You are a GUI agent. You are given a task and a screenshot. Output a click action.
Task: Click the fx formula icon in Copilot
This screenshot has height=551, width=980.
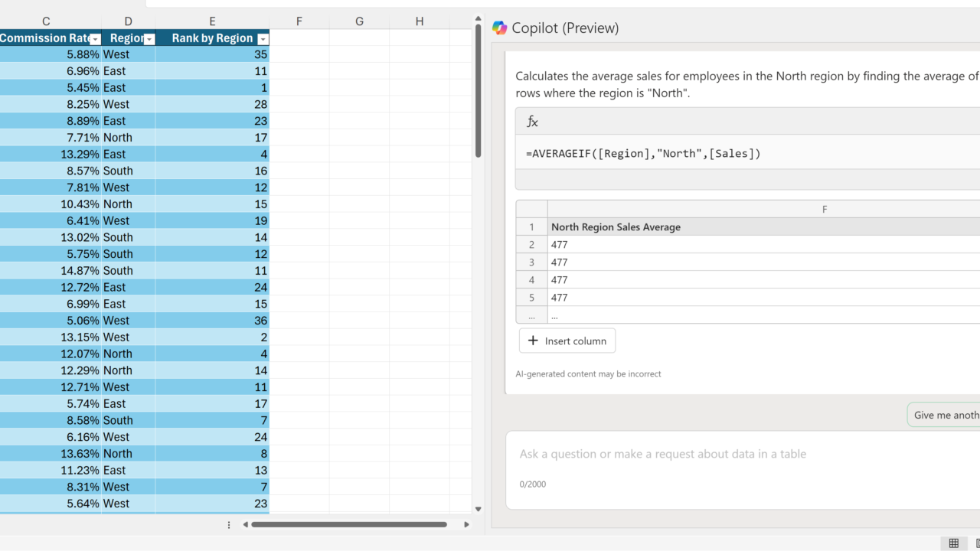point(532,122)
